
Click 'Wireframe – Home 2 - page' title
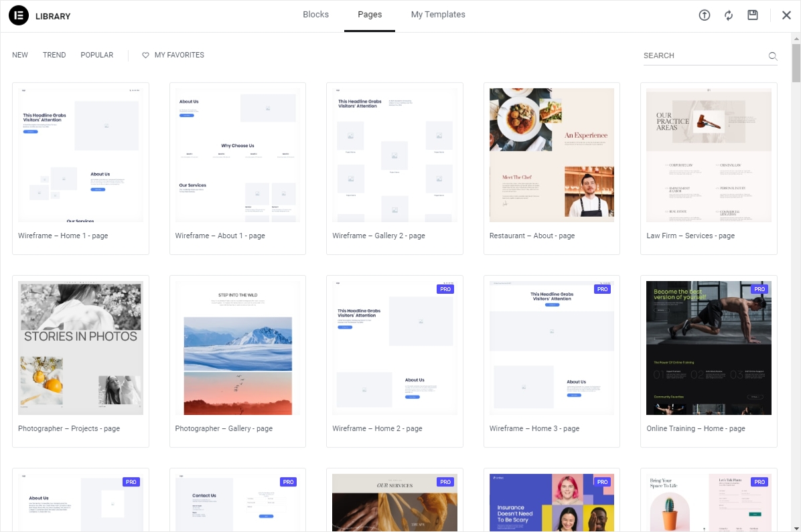[377, 428]
